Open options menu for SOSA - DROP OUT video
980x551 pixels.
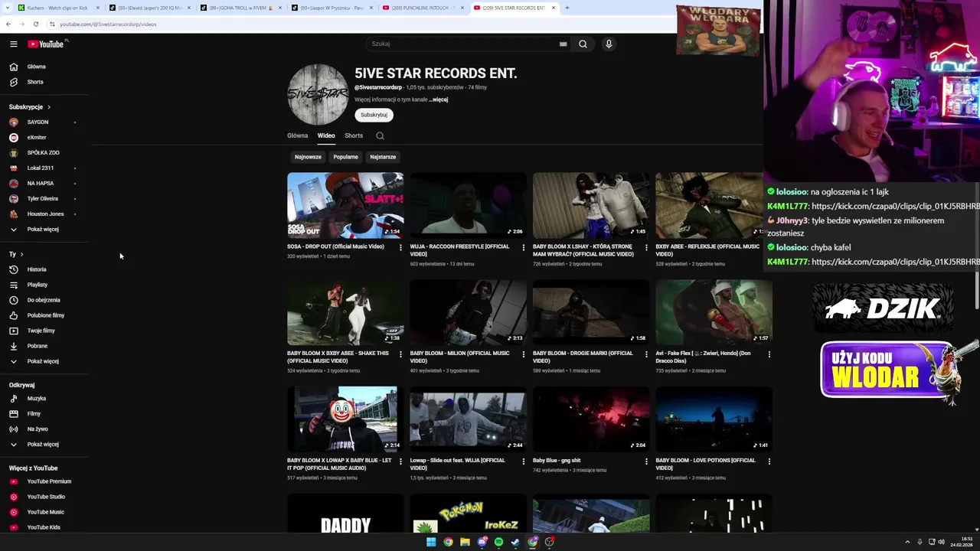400,247
